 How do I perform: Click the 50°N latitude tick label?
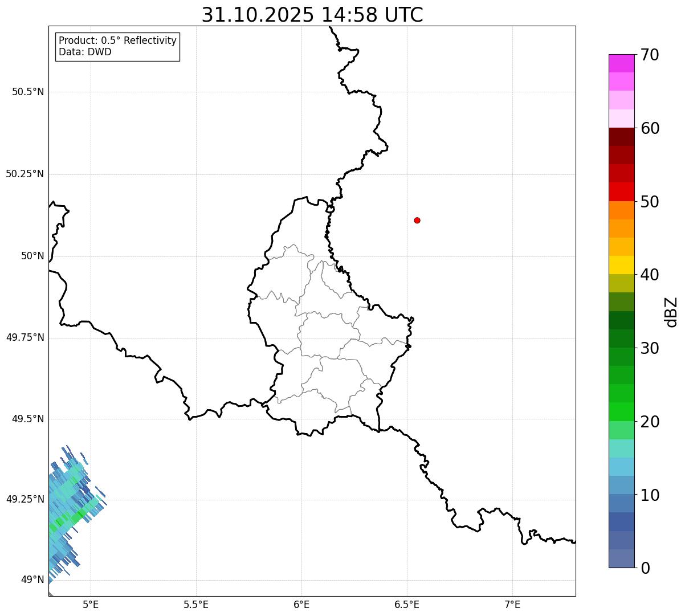pos(32,256)
